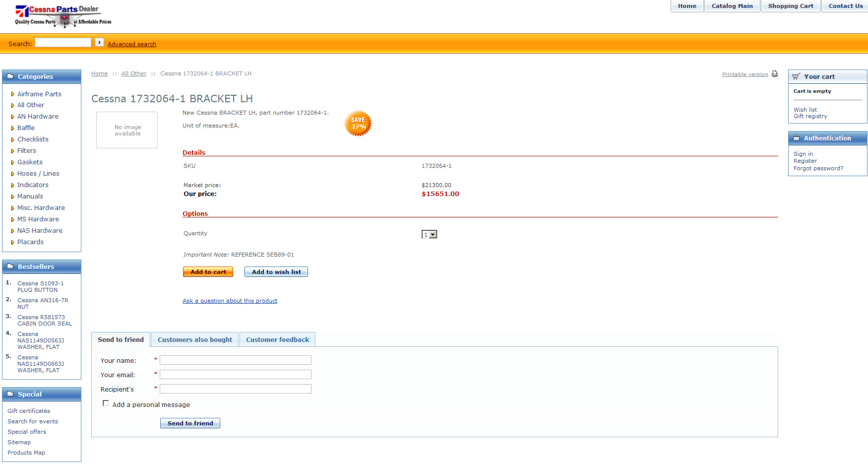Viewport: 868px width, 466px height.
Task: Open Catalog Main in top navigation
Action: click(732, 6)
